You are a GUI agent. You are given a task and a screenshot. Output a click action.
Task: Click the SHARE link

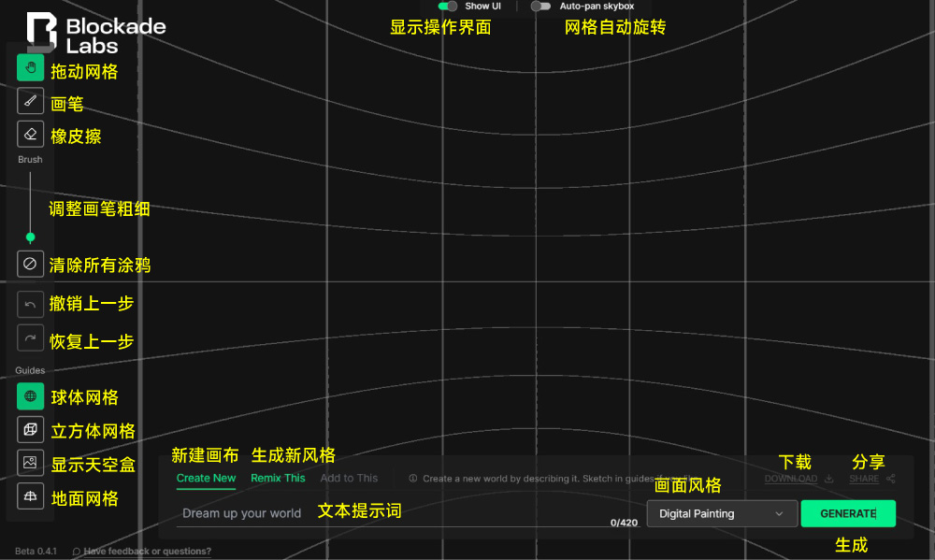click(860, 479)
